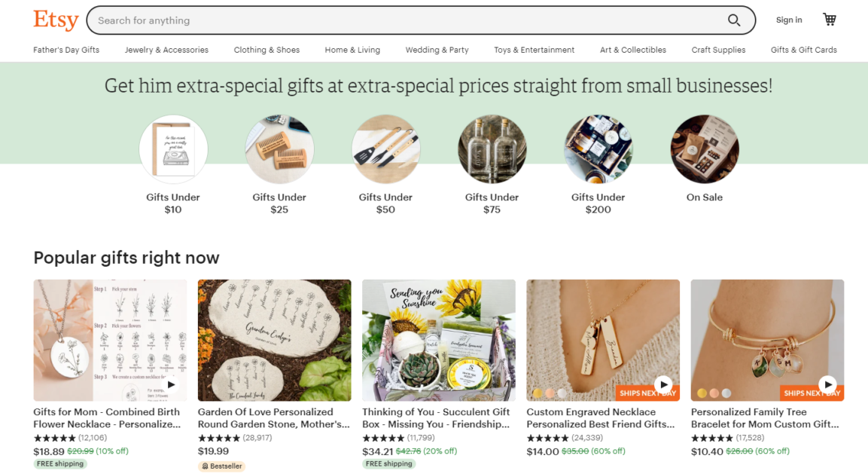Image resolution: width=868 pixels, height=474 pixels.
Task: Open the Garden Of Love Personalized Stone listing
Action: (274, 341)
